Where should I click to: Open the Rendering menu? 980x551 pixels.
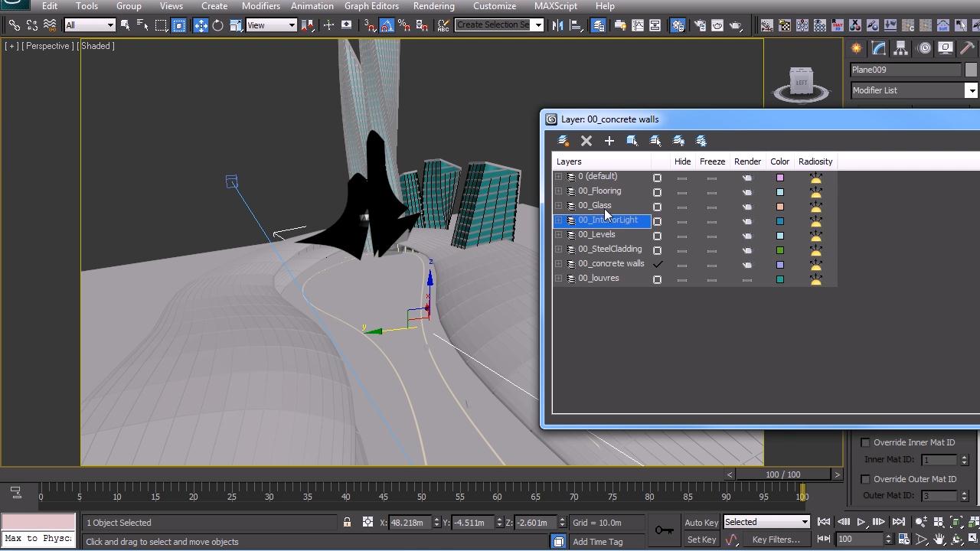point(434,6)
